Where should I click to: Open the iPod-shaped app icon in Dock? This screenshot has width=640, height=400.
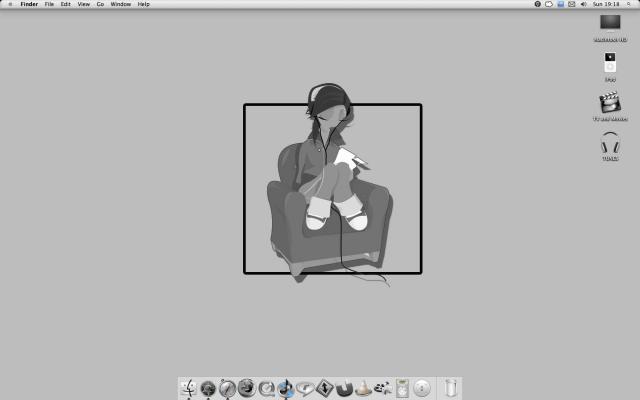click(402, 388)
